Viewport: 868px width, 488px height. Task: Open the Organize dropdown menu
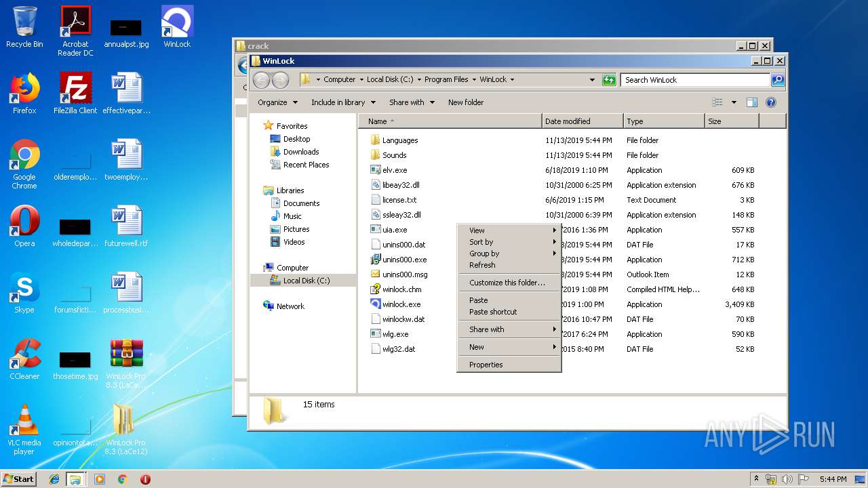(x=277, y=102)
